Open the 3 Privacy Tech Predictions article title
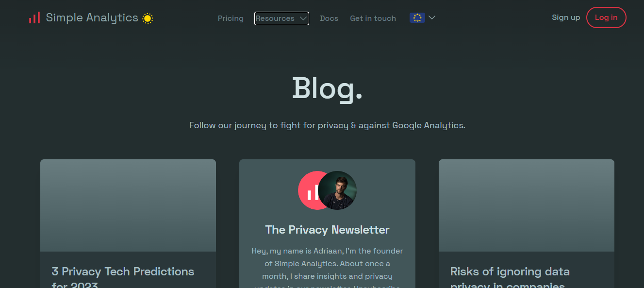 (123, 272)
